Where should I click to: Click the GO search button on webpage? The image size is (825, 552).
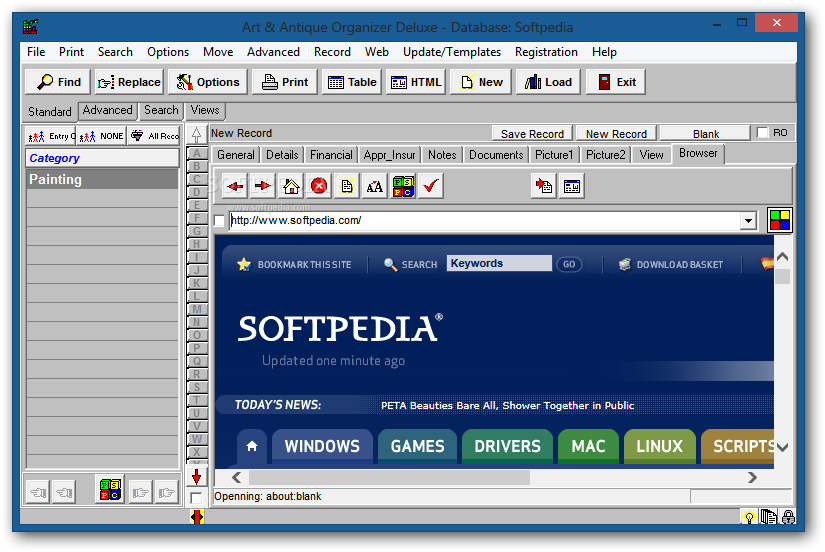click(569, 264)
